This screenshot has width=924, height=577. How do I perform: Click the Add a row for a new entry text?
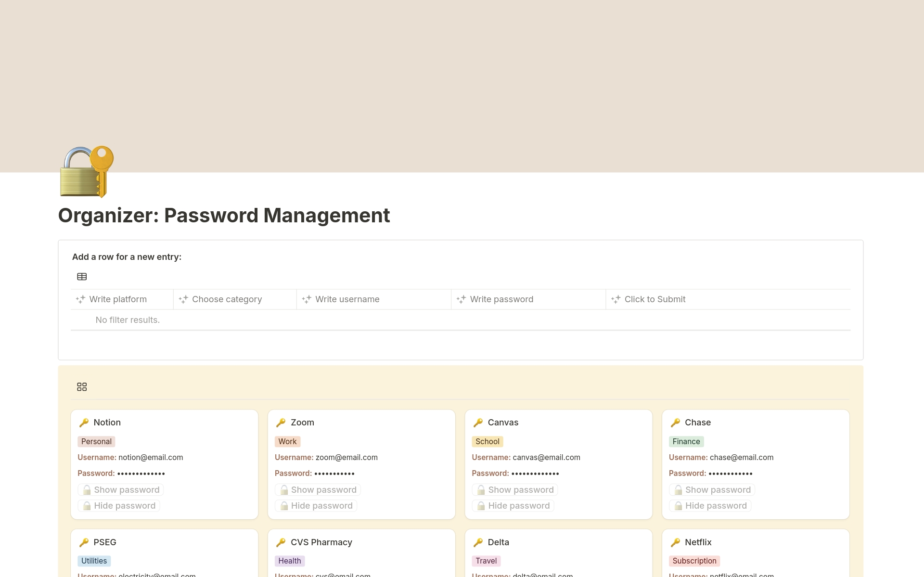[x=127, y=257]
